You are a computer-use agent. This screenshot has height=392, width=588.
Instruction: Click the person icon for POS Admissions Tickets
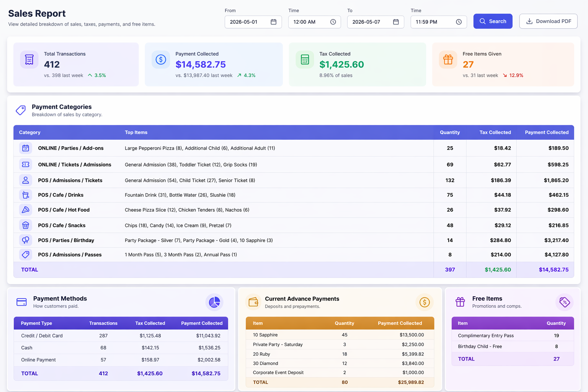25,180
